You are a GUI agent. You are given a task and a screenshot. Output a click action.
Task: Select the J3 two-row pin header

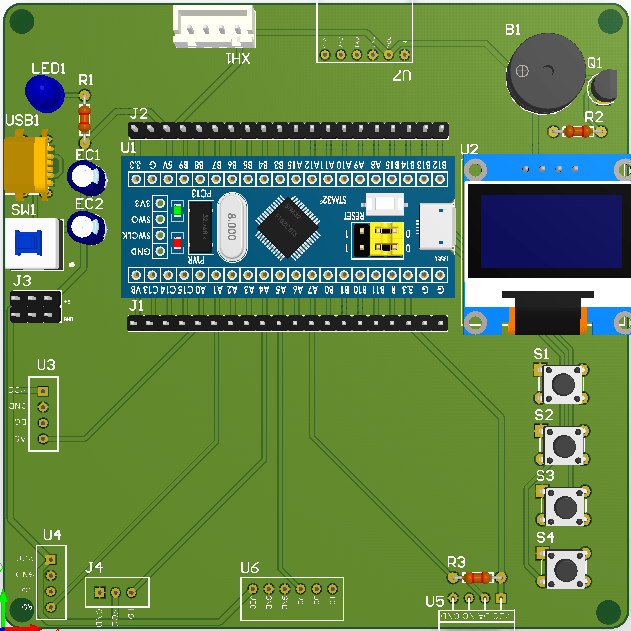pos(35,307)
